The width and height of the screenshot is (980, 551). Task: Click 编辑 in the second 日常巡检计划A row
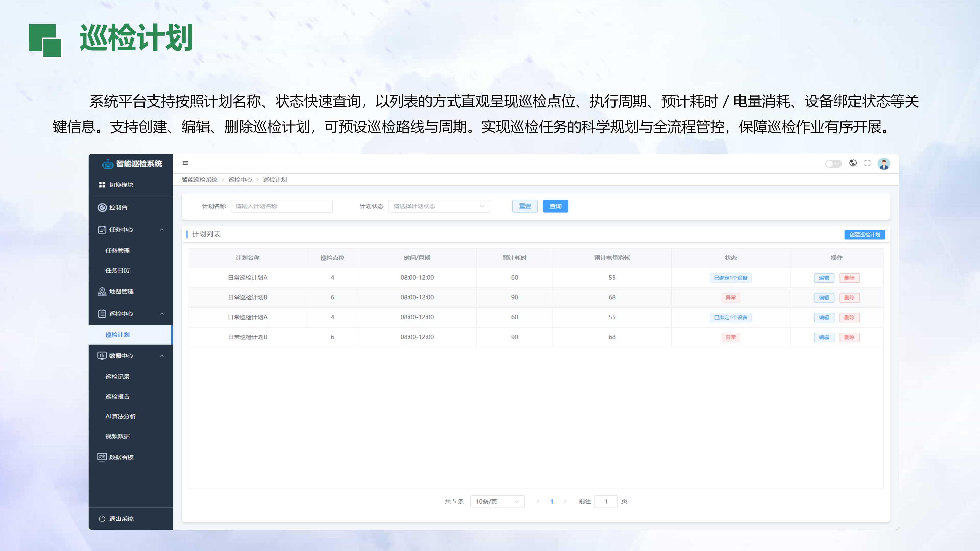coord(824,318)
